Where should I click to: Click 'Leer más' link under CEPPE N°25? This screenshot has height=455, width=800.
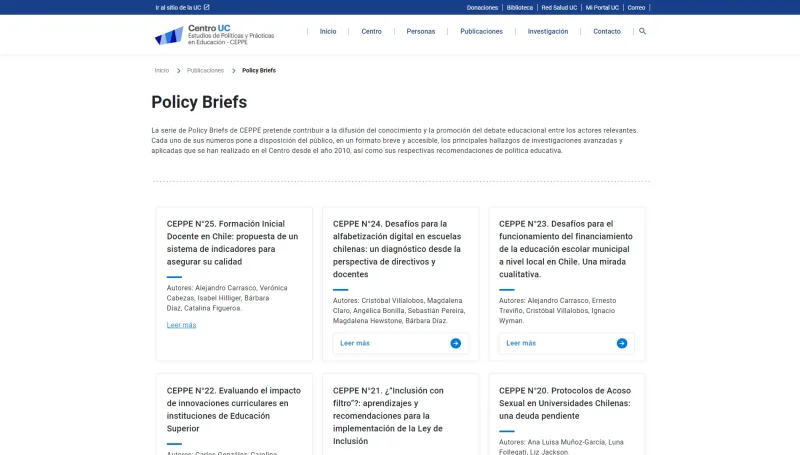[181, 325]
